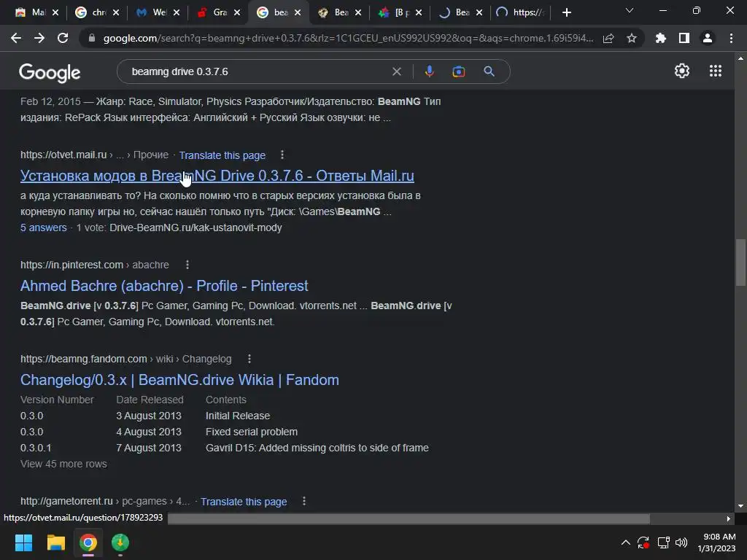Share this page via address bar icon

608,38
